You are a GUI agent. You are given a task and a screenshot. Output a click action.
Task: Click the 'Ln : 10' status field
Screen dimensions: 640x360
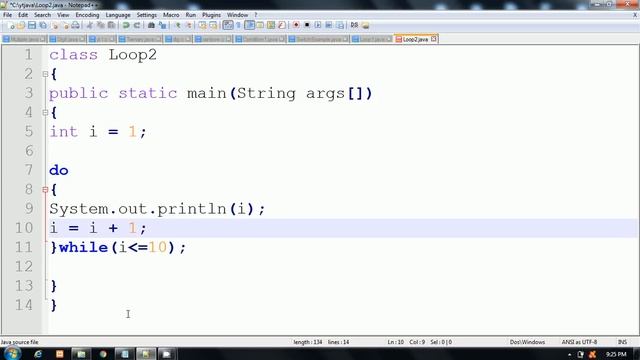click(x=396, y=342)
